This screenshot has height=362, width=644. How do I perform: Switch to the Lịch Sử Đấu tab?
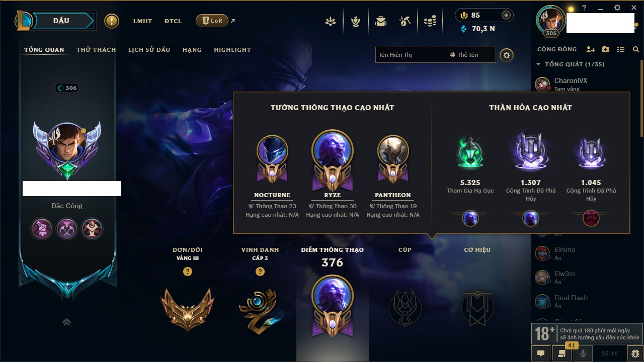[149, 50]
